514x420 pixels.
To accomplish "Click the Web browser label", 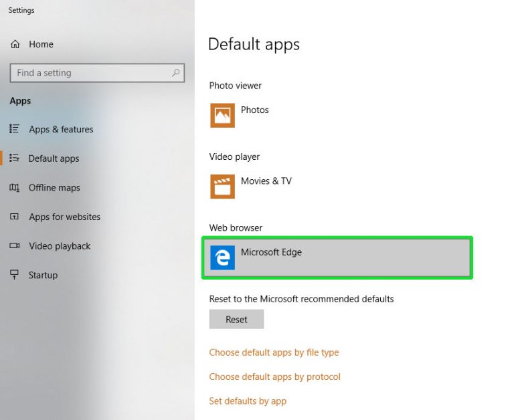I will [x=236, y=227].
